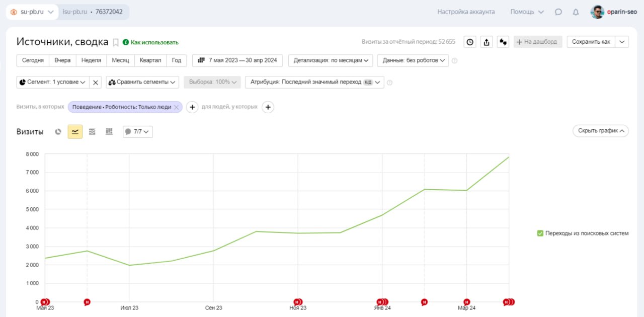Expand the Атрибуция dropdown

[x=314, y=82]
